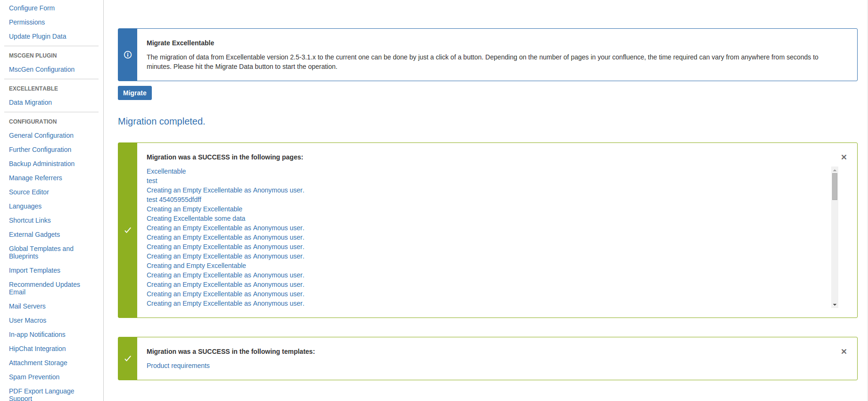
Task: Open Spam Prevention
Action: click(34, 377)
